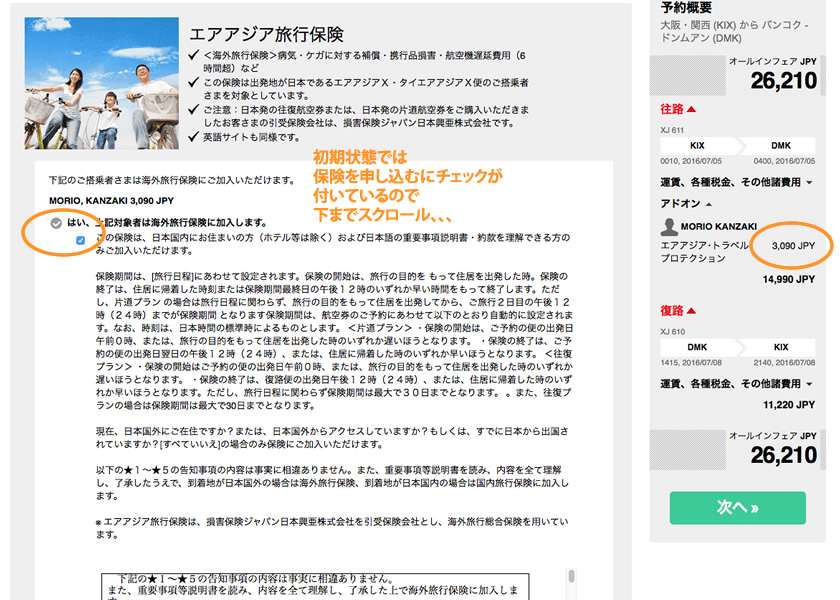Click the bottom 26,210 all-in fare total
Image resolution: width=840 pixels, height=600 pixels.
pyautogui.click(x=783, y=455)
